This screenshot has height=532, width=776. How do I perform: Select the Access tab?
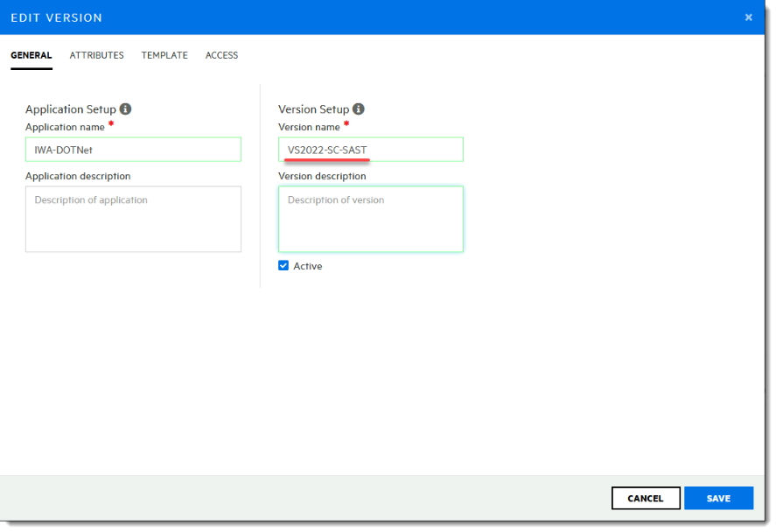click(x=221, y=55)
